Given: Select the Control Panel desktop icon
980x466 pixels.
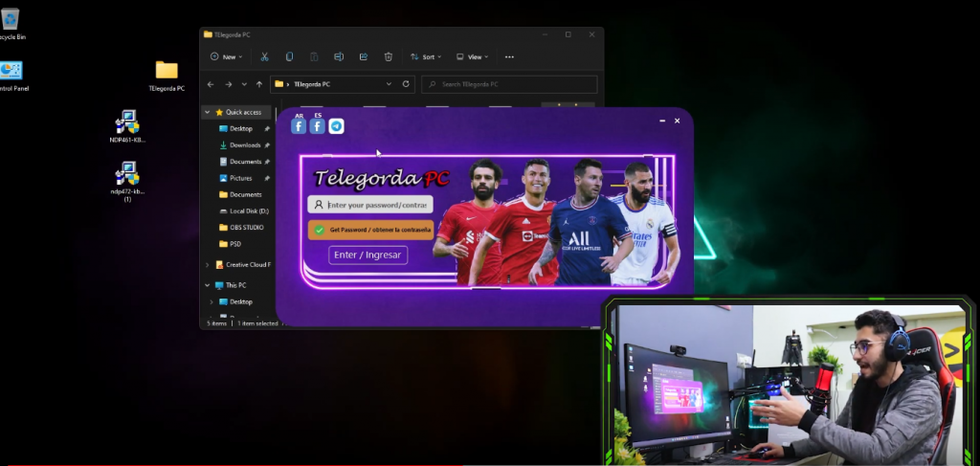Looking at the screenshot, I should pos(11,77).
